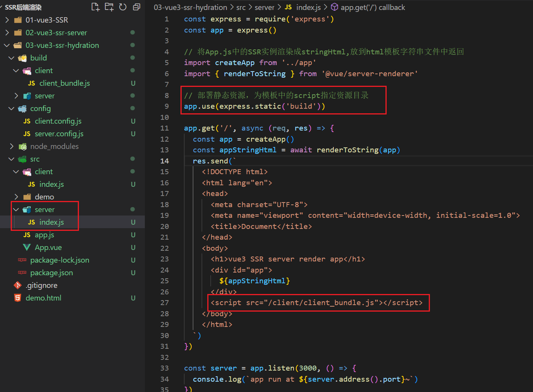Collapse the src folder chevron
This screenshot has width=533, height=392.
coord(11,159)
